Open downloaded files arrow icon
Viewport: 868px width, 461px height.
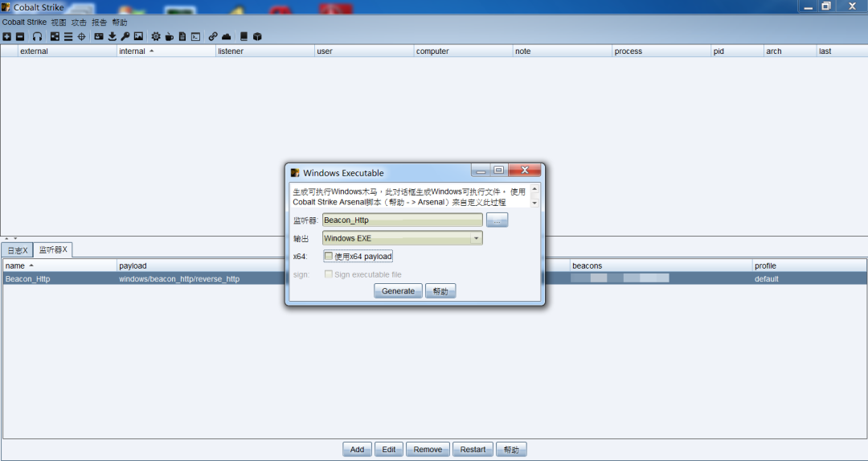113,36
